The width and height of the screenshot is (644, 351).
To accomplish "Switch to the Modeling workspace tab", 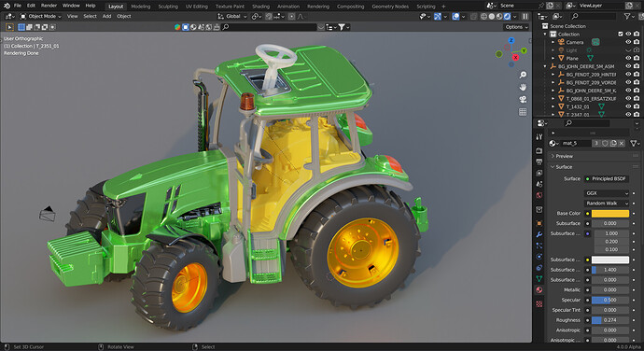I will pyautogui.click(x=140, y=7).
